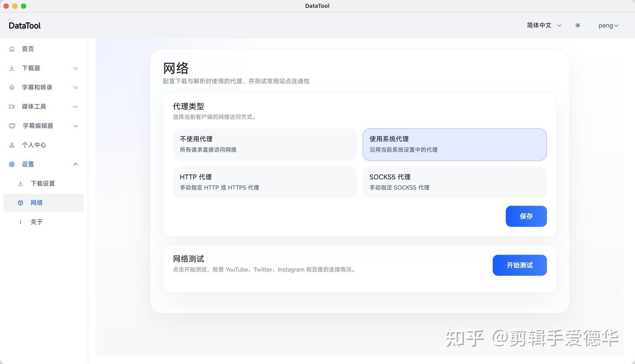The image size is (635, 364).
Task: Click the DataTool logo text
Action: coord(25,26)
